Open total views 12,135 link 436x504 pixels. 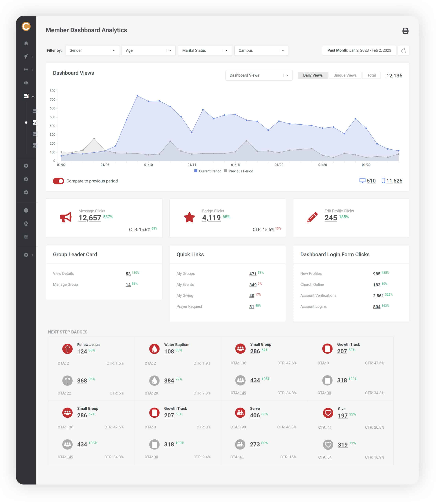394,76
